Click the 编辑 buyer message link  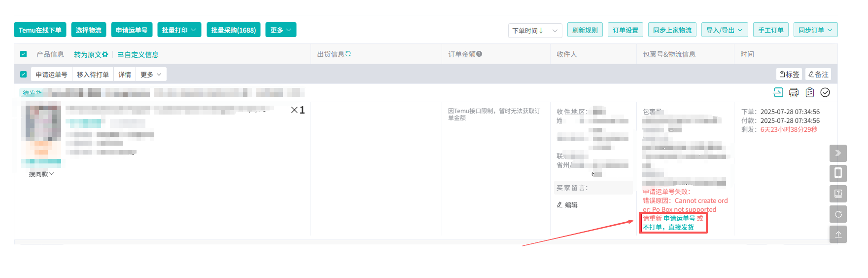click(x=567, y=205)
